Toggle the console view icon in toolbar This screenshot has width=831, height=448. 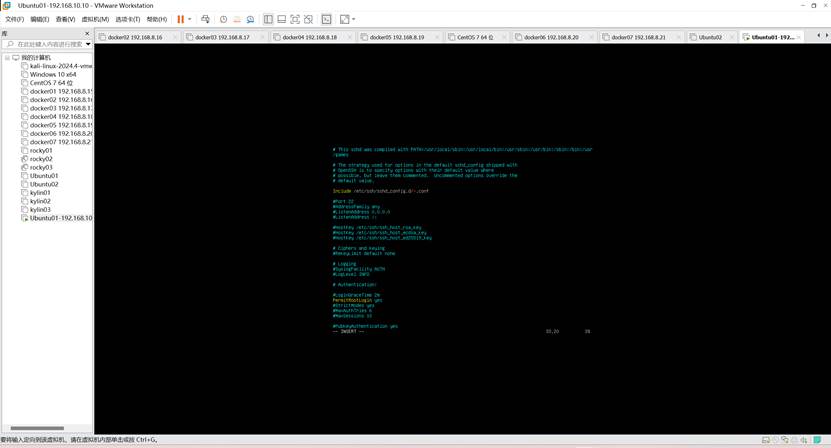pos(326,19)
